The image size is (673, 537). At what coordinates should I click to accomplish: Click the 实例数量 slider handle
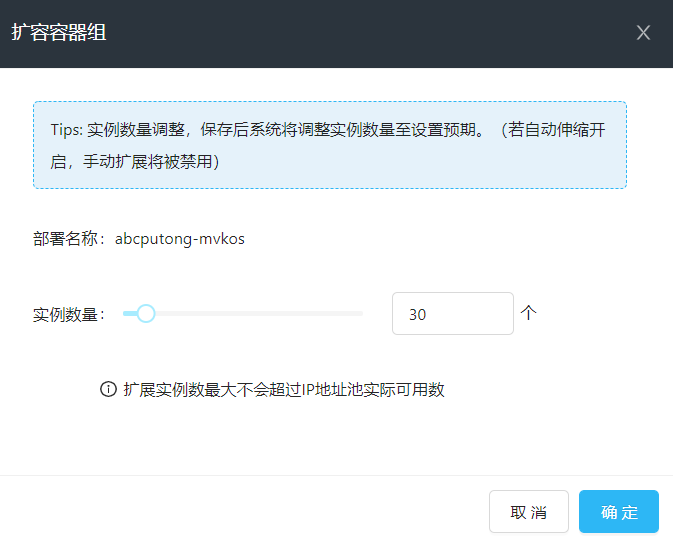(146, 314)
